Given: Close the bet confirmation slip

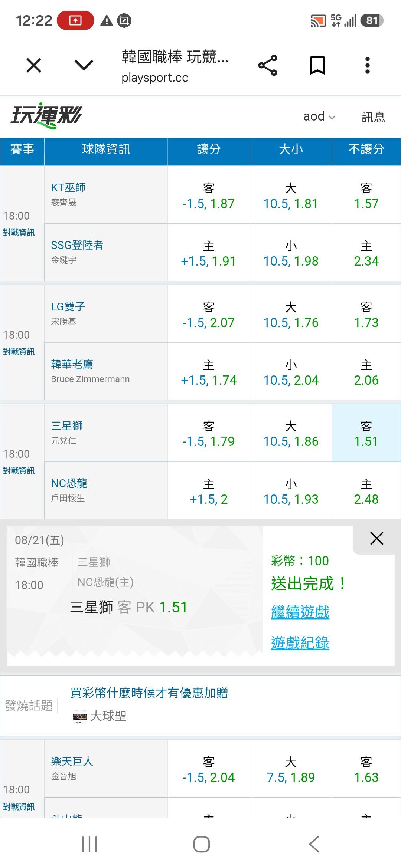Looking at the screenshot, I should point(376,538).
